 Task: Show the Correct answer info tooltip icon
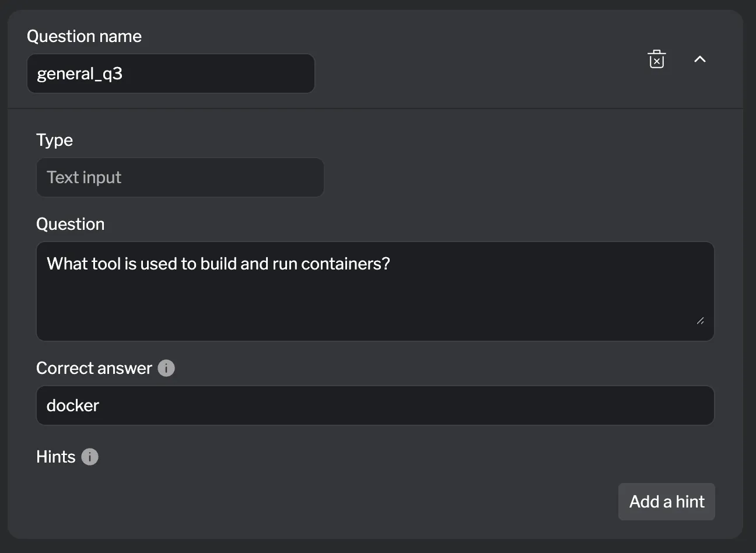tap(166, 369)
